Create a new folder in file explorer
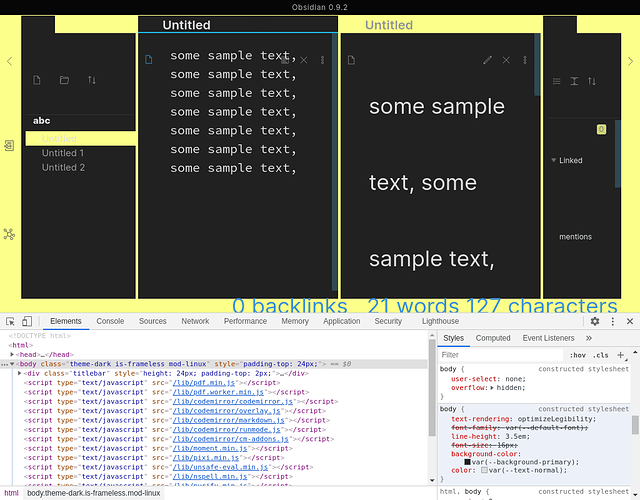The height and width of the screenshot is (500, 640). (x=64, y=80)
